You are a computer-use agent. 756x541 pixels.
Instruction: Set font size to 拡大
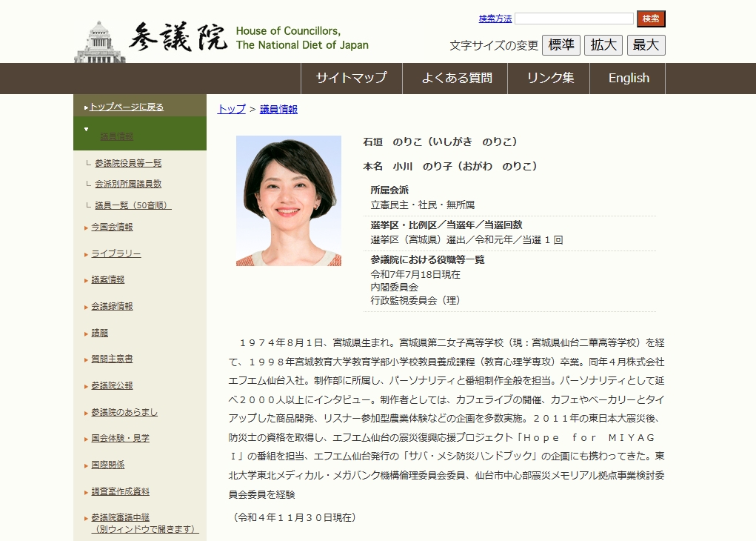coord(603,45)
